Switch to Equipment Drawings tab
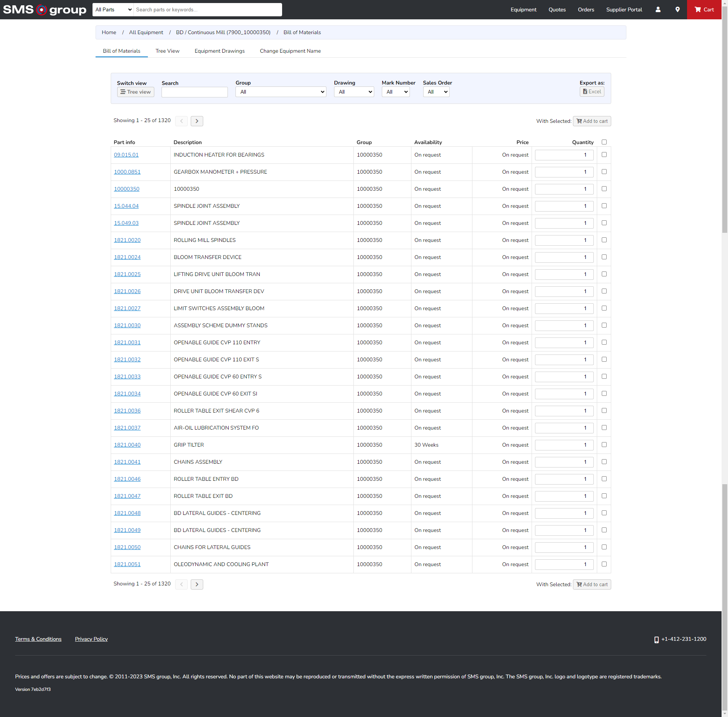The height and width of the screenshot is (717, 728). [220, 51]
